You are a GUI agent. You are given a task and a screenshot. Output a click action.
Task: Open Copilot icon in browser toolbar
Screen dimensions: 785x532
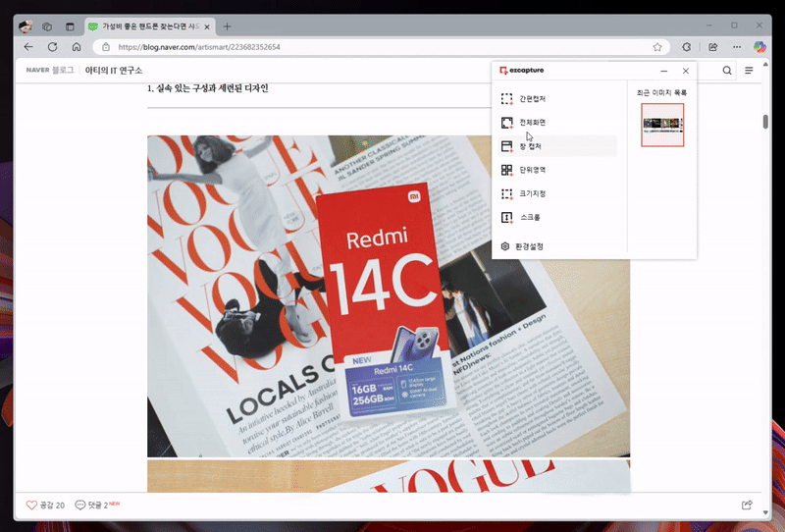click(759, 47)
